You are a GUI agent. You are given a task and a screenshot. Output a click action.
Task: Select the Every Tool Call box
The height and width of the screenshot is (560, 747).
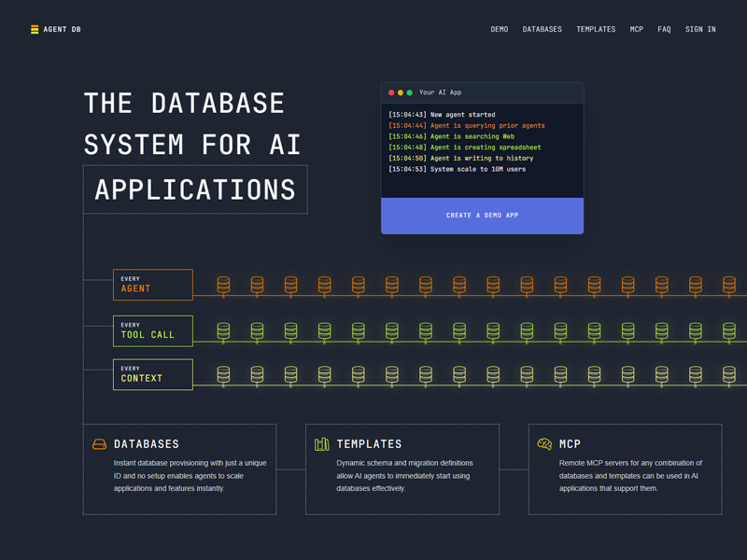153,330
